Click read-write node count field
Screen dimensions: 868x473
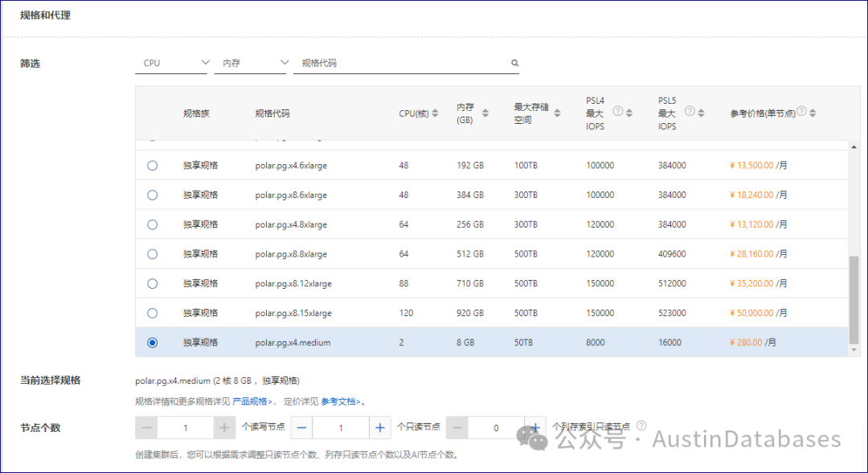(x=186, y=428)
